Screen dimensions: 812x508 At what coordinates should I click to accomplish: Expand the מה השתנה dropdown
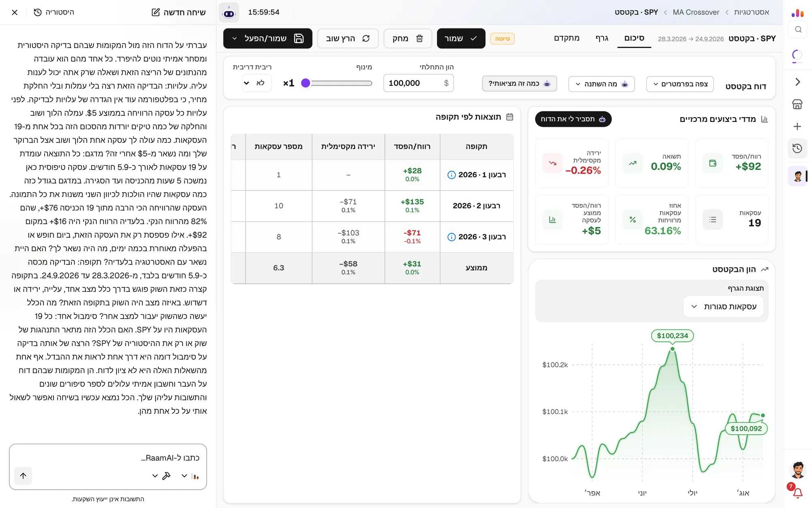pos(601,84)
